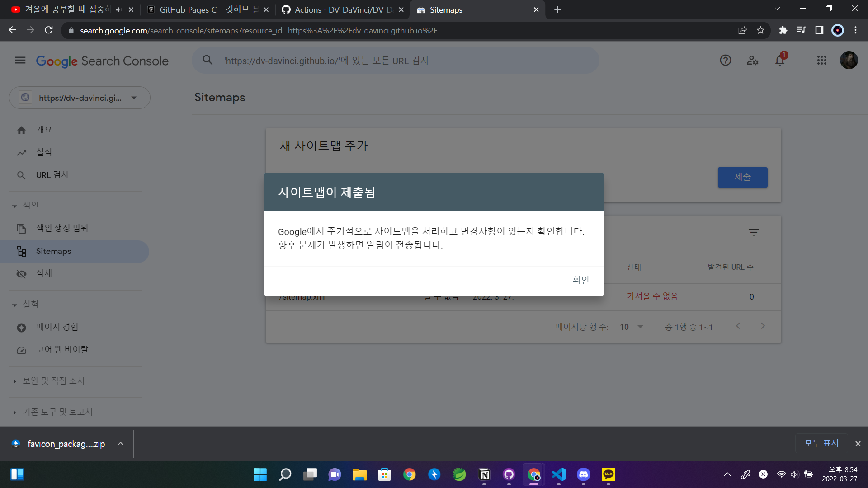Open the notifications bell with badge
The width and height of the screenshot is (868, 488).
(779, 60)
